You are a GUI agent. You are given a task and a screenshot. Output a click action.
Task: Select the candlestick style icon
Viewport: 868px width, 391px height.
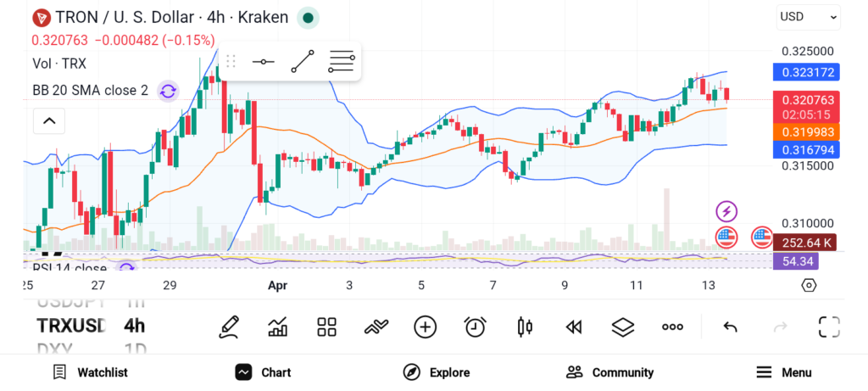point(524,327)
